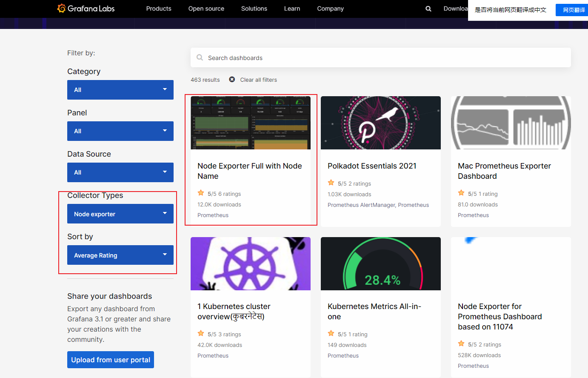This screenshot has height=378, width=588.
Task: Open Node Exporter Full with Node Name title
Action: click(250, 171)
